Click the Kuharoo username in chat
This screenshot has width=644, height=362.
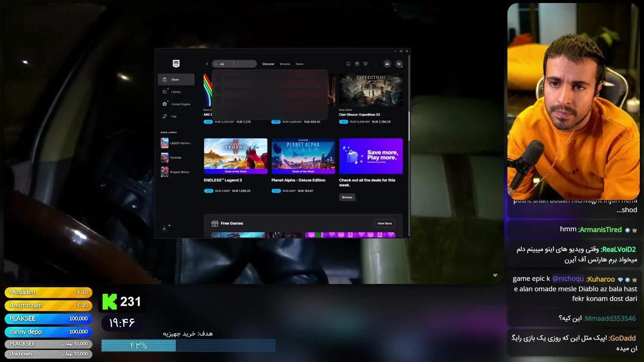click(601, 279)
